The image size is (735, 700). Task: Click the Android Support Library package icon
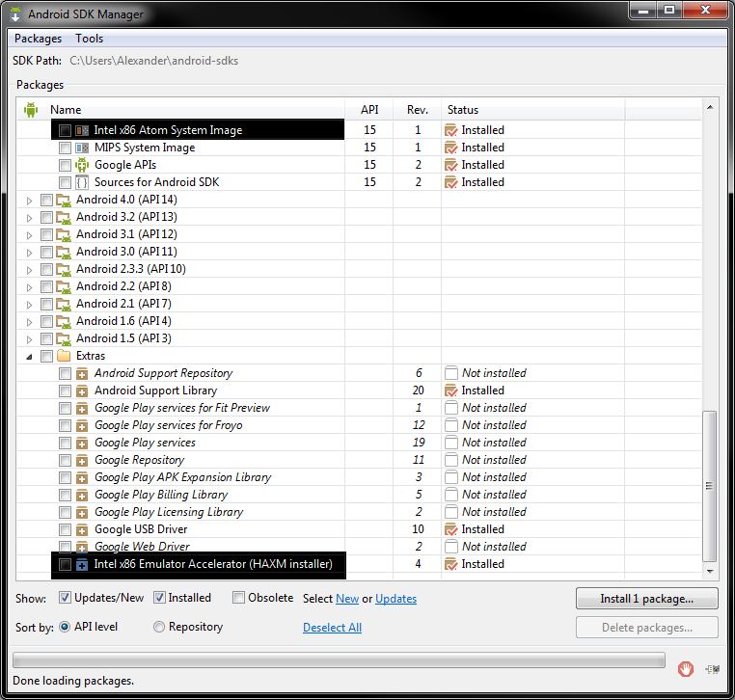coord(82,390)
